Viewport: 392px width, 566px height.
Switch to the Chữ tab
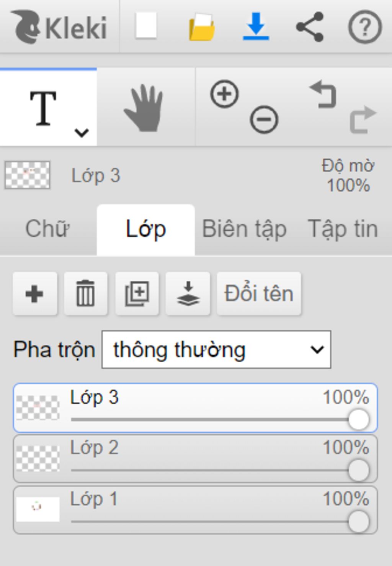pos(47,229)
